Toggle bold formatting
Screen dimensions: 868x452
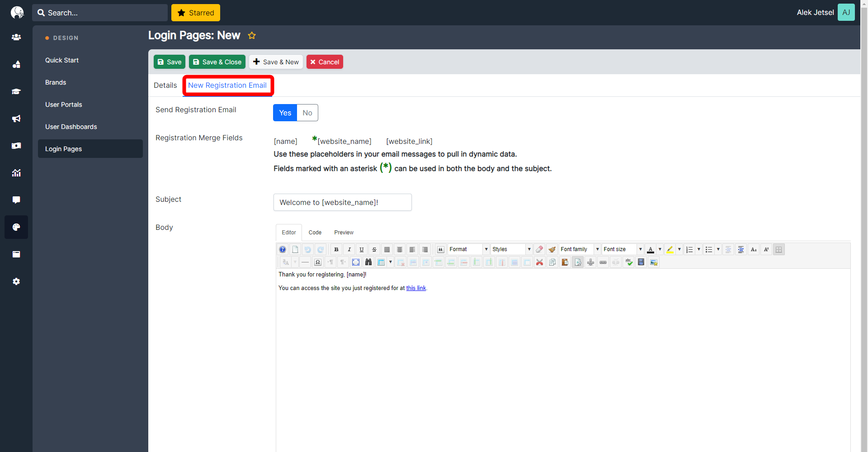336,249
